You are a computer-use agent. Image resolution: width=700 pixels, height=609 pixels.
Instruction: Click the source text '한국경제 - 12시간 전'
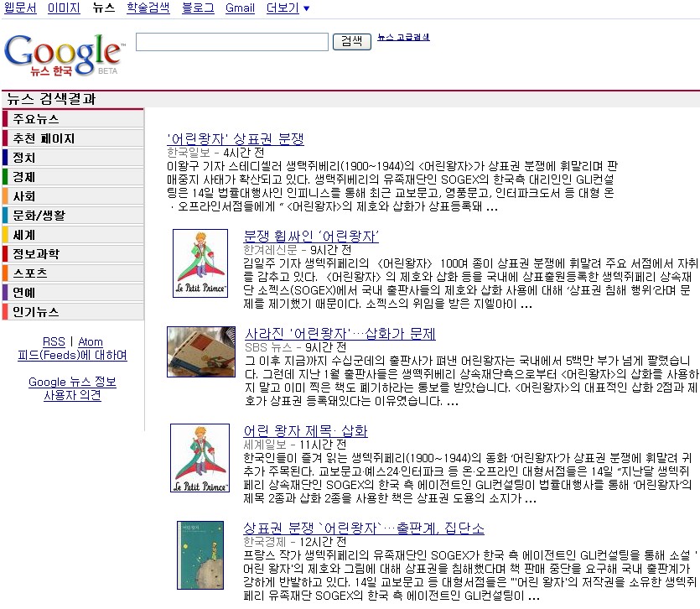(294, 543)
